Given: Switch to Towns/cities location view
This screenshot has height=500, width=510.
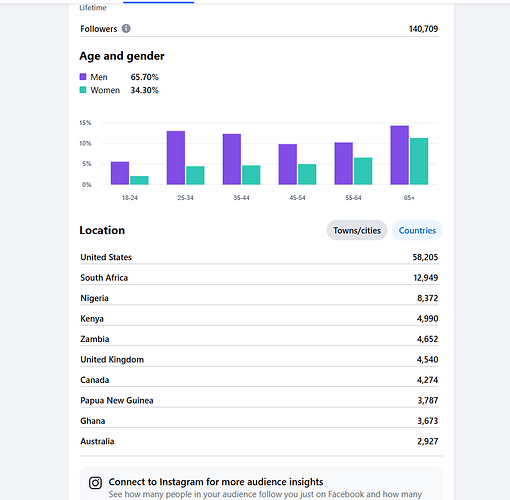Looking at the screenshot, I should [x=357, y=230].
